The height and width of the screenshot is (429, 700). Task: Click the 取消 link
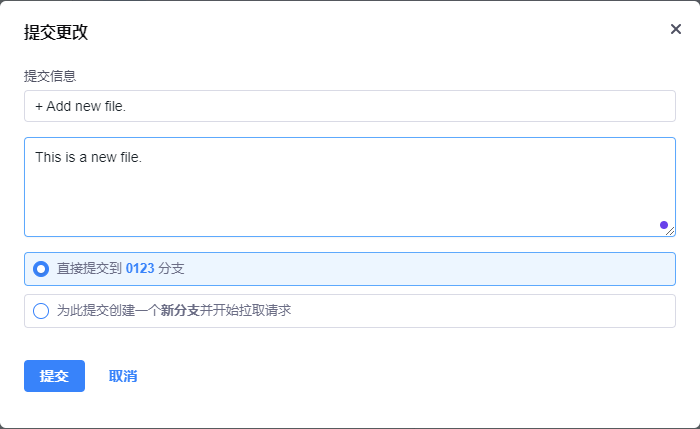pos(123,376)
